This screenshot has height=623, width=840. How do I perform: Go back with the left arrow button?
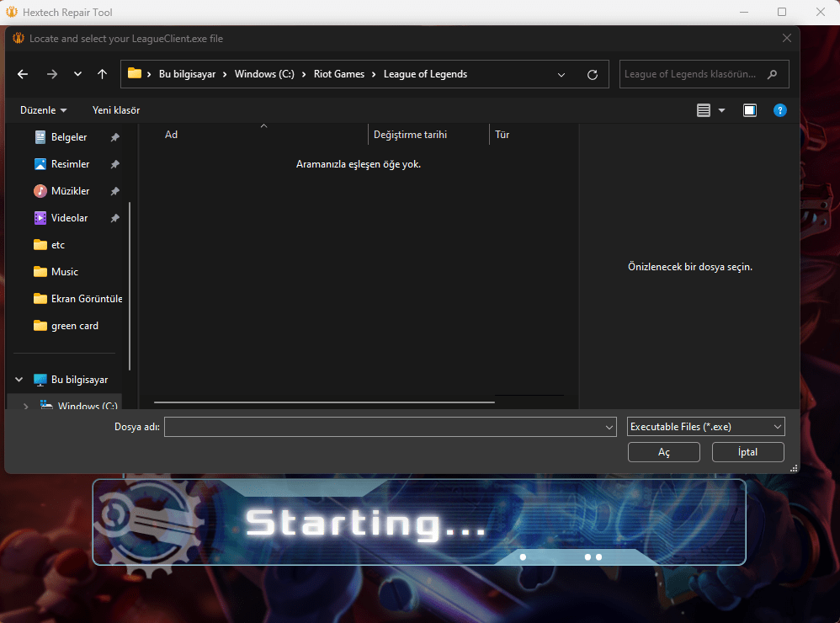tap(23, 74)
